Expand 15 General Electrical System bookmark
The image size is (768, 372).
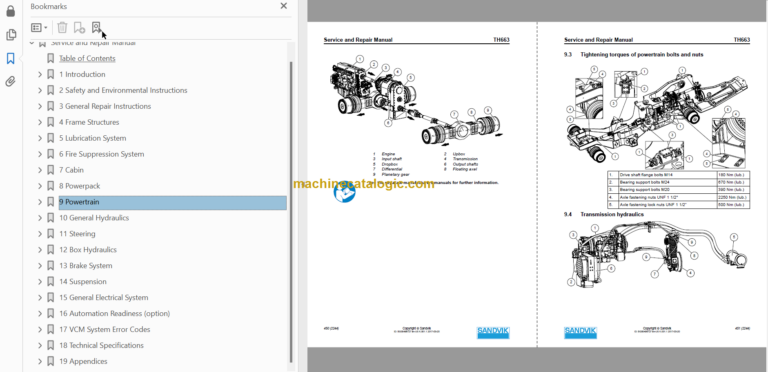[40, 298]
